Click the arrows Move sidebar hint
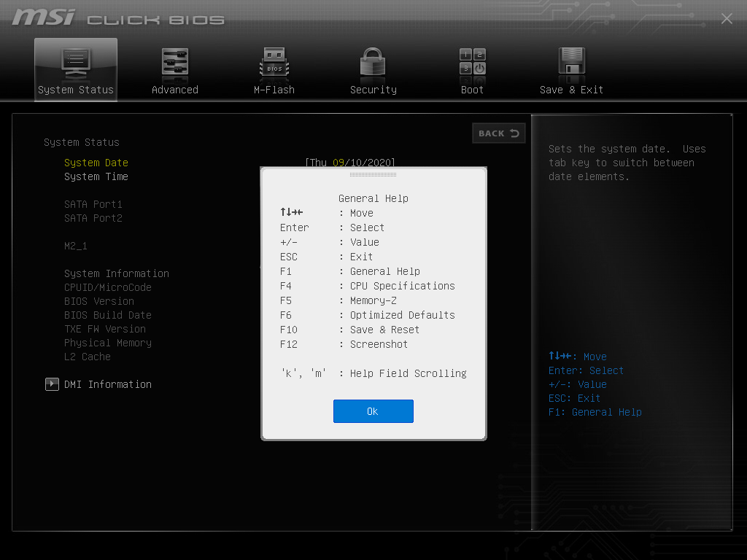This screenshot has height=560, width=747. pyautogui.click(x=578, y=356)
